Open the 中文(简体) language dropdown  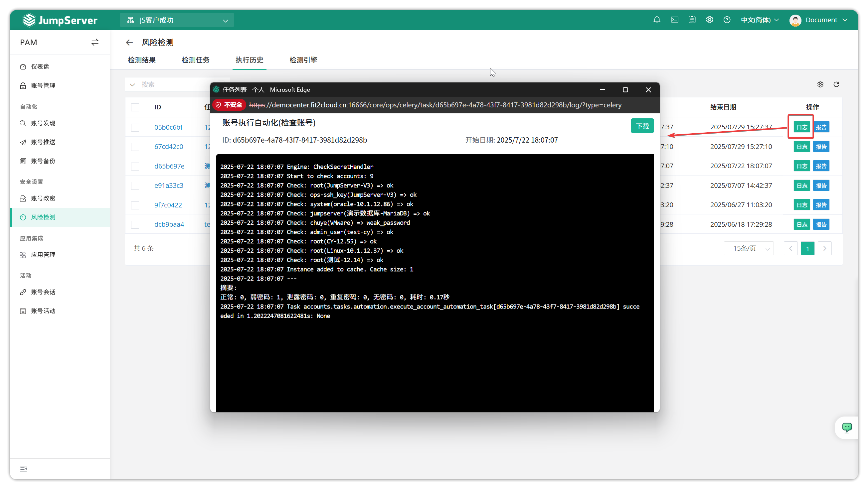(760, 20)
